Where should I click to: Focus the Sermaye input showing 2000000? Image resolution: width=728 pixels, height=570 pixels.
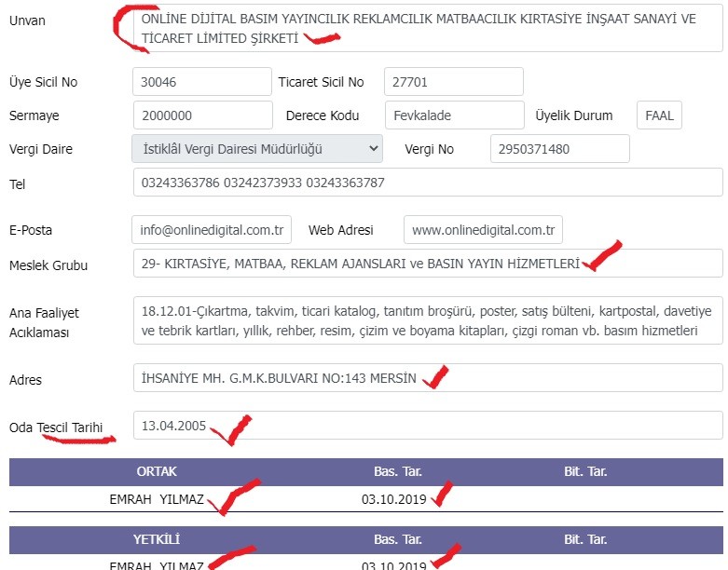(x=201, y=115)
